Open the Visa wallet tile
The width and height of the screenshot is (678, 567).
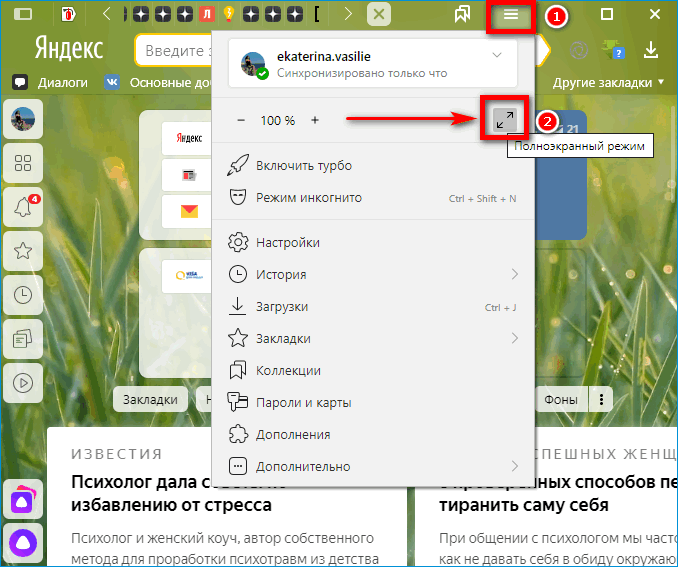pyautogui.click(x=187, y=276)
